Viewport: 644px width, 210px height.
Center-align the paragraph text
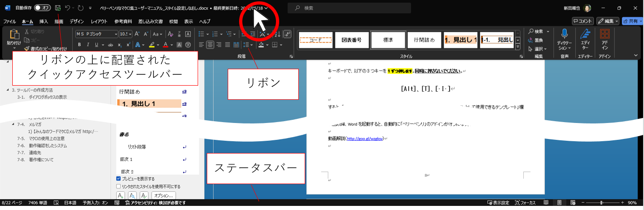[x=210, y=45]
